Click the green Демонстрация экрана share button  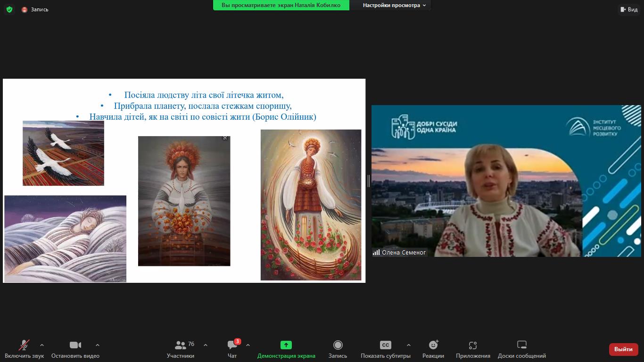[286, 349]
